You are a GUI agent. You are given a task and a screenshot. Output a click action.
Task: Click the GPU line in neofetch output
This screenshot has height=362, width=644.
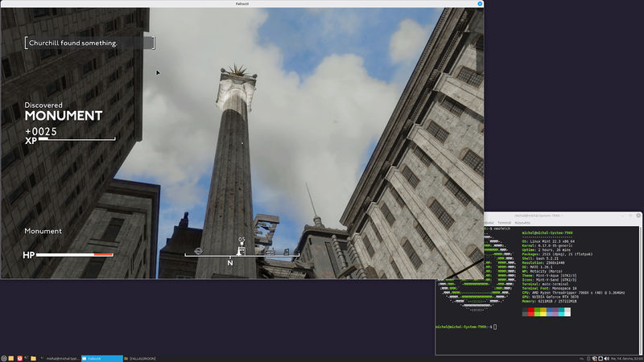click(551, 297)
